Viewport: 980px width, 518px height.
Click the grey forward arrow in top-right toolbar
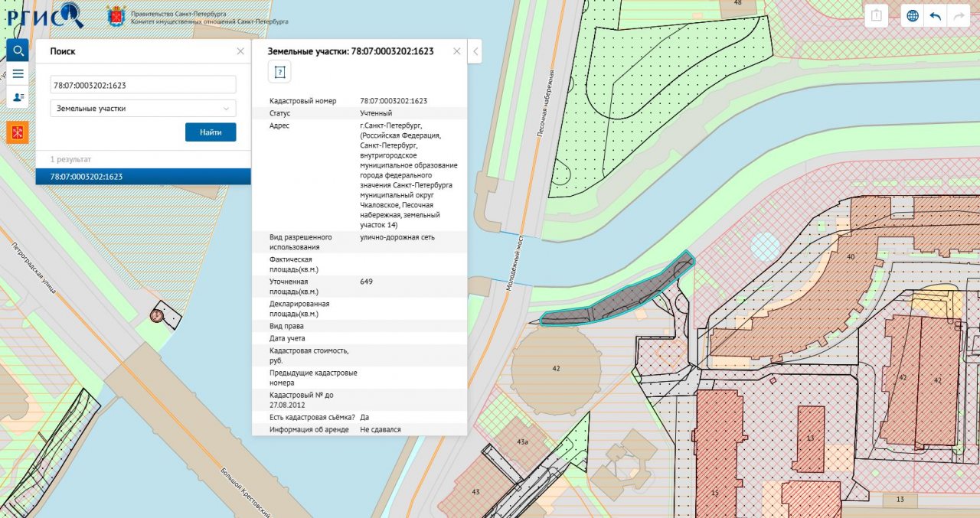click(958, 15)
